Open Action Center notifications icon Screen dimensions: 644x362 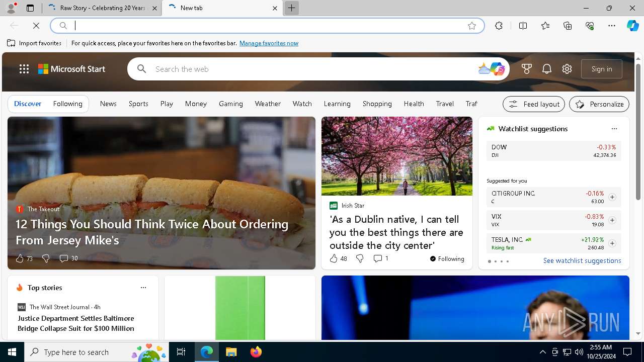[627, 352]
